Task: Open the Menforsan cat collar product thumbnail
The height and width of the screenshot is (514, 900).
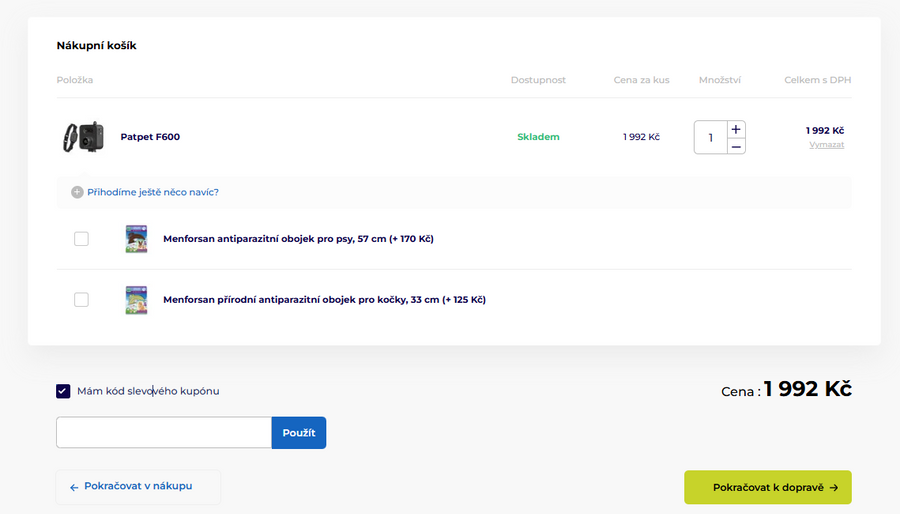Action: pyautogui.click(x=136, y=300)
